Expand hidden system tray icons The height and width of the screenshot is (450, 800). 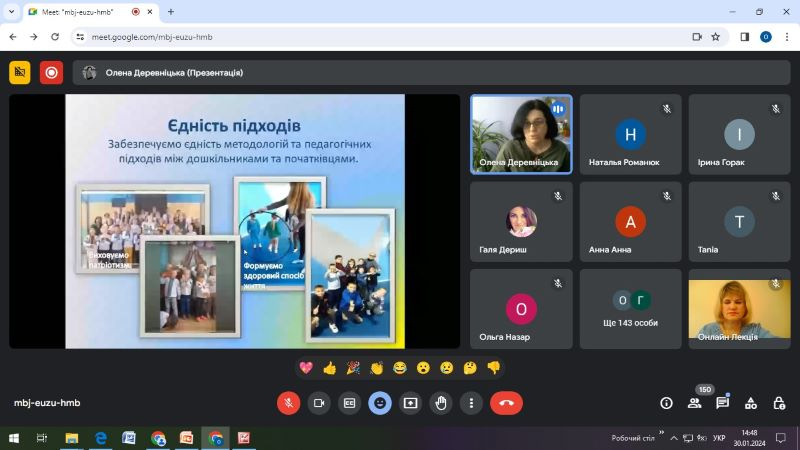673,438
